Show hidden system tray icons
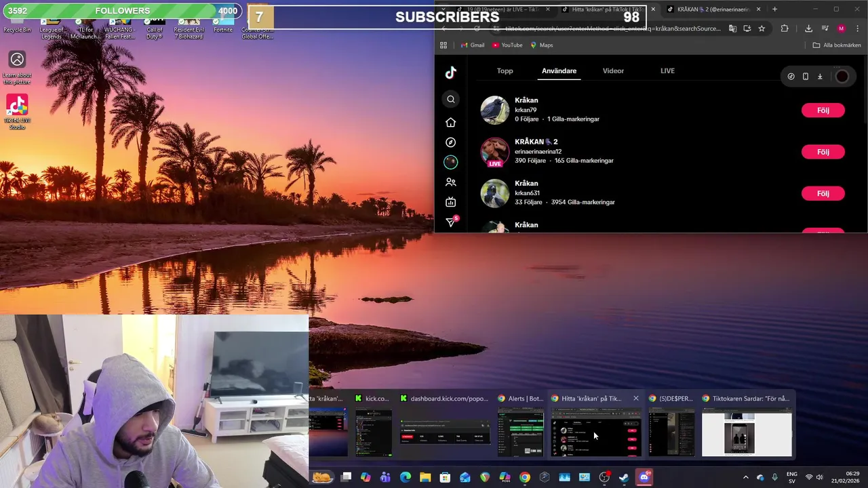The image size is (868, 488). (x=746, y=478)
